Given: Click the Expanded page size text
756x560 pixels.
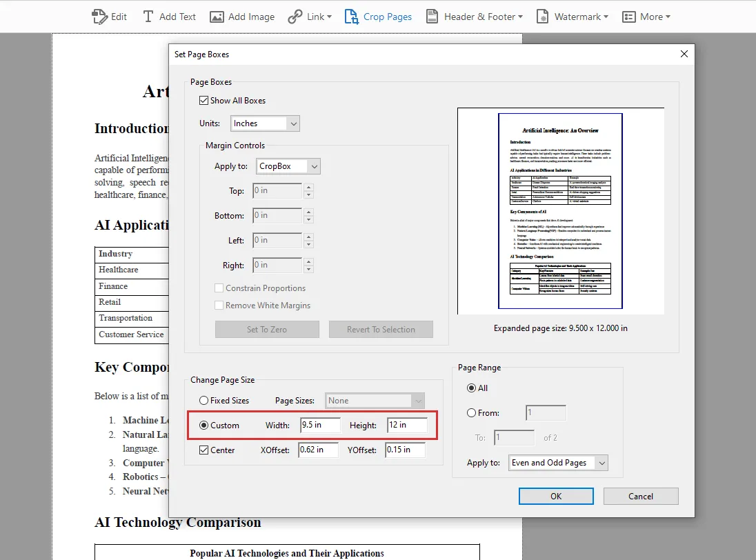Looking at the screenshot, I should click(x=561, y=328).
